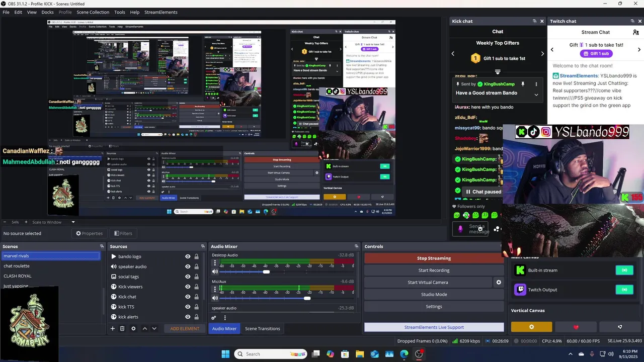Open Microsoft Edge from the taskbar

[404, 354]
